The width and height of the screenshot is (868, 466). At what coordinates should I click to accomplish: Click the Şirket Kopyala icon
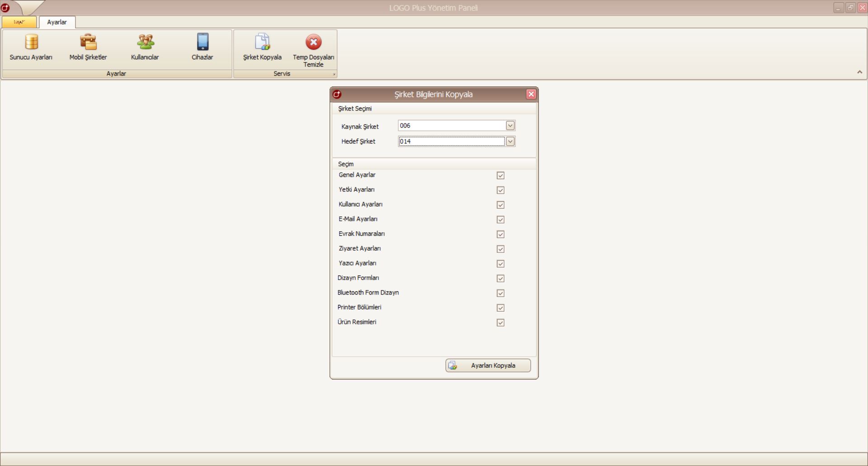(262, 47)
